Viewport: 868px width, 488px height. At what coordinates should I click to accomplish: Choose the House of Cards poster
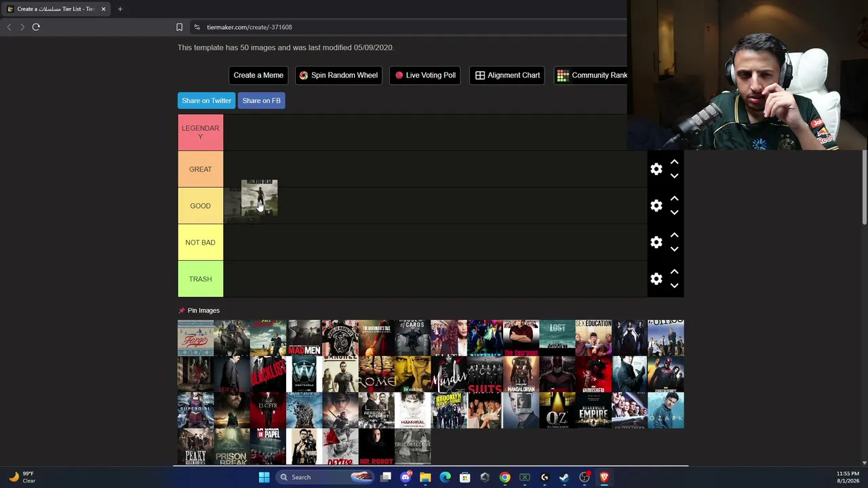(412, 338)
